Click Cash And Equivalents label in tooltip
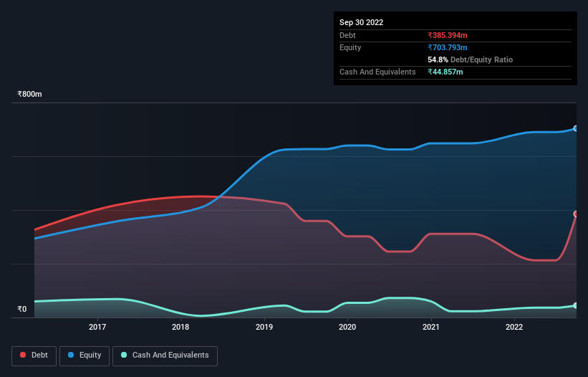 [377, 72]
